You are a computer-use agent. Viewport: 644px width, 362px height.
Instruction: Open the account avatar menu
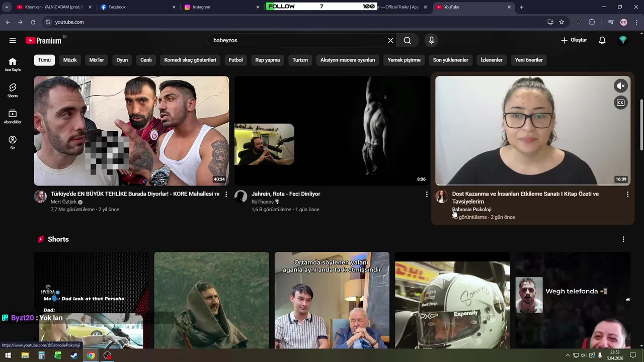click(x=623, y=40)
